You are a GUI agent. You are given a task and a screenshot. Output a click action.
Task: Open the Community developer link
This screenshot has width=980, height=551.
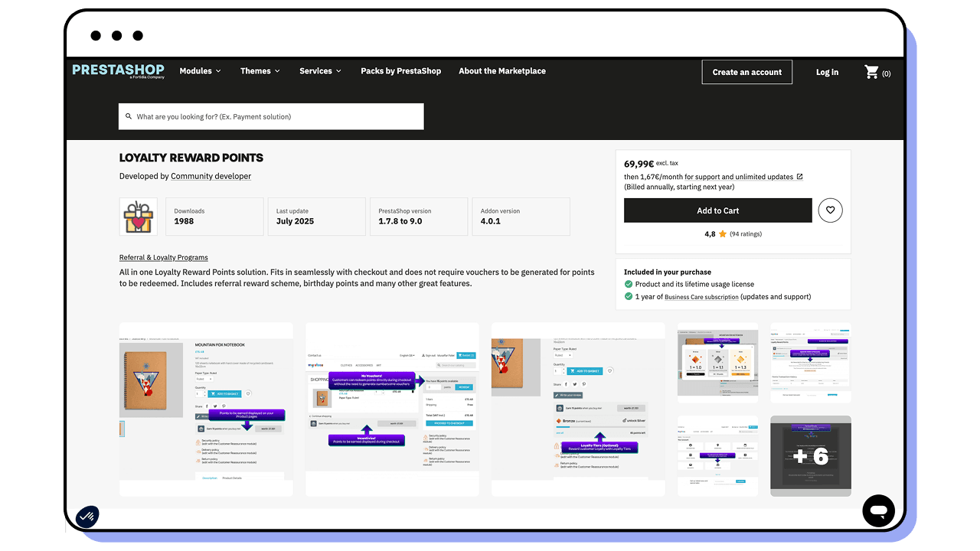[x=211, y=176]
